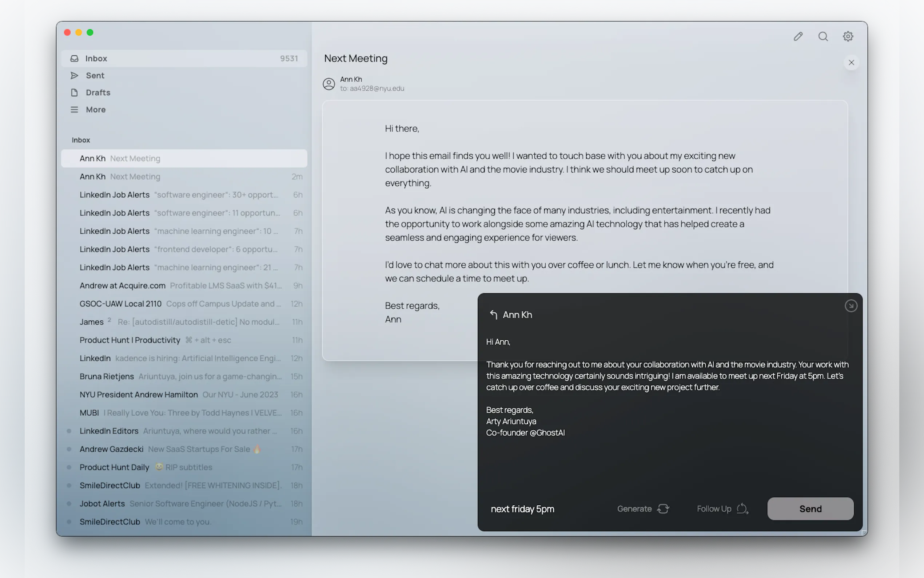Open settings gear icon
924x578 pixels.
tap(848, 36)
